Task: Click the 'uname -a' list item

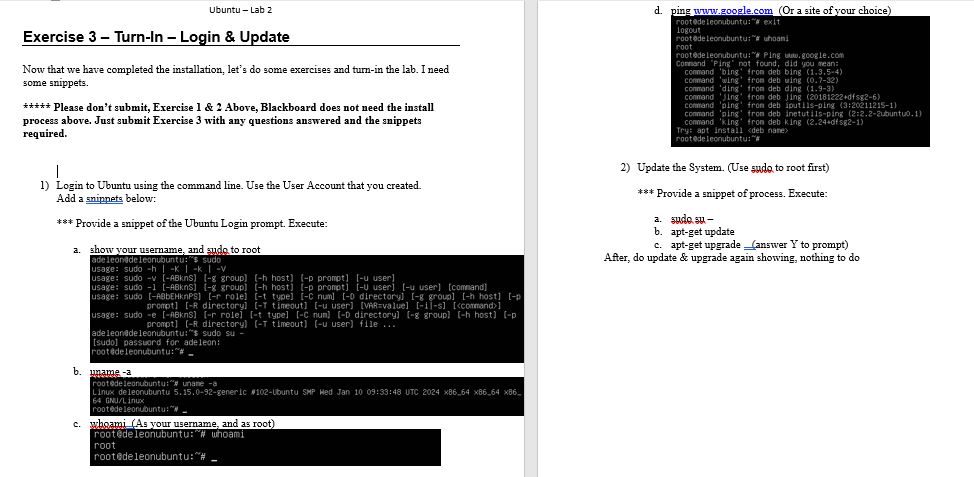Action: point(111,372)
